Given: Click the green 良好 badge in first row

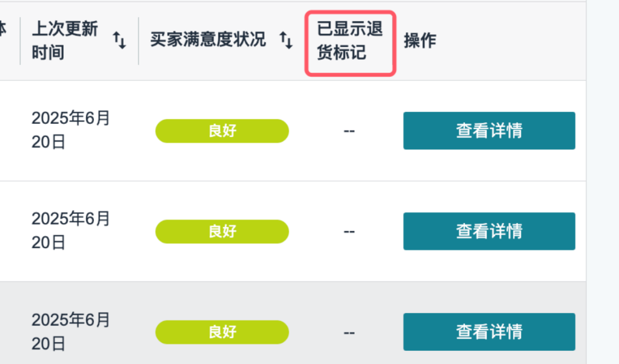Looking at the screenshot, I should 222,131.
